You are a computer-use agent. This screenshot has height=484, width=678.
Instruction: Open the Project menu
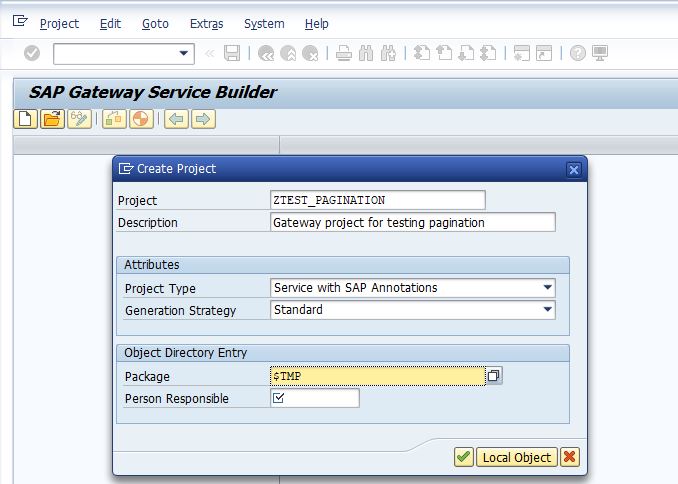tap(59, 23)
